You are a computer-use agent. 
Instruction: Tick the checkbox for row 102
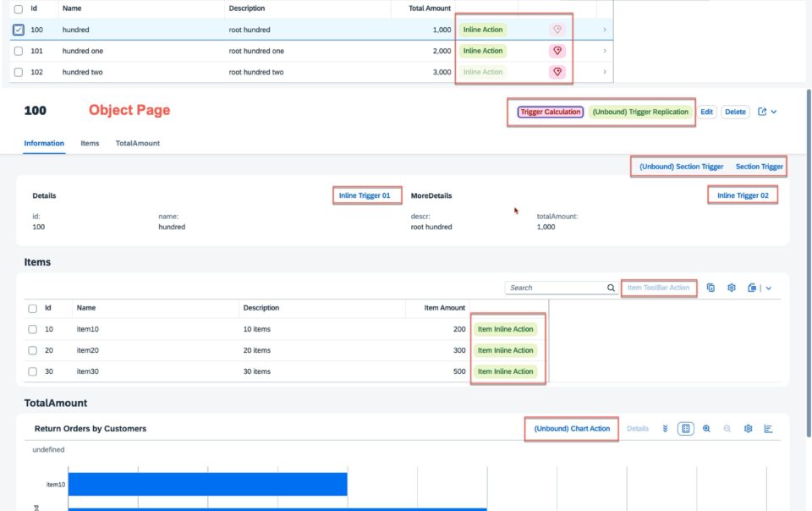click(19, 73)
